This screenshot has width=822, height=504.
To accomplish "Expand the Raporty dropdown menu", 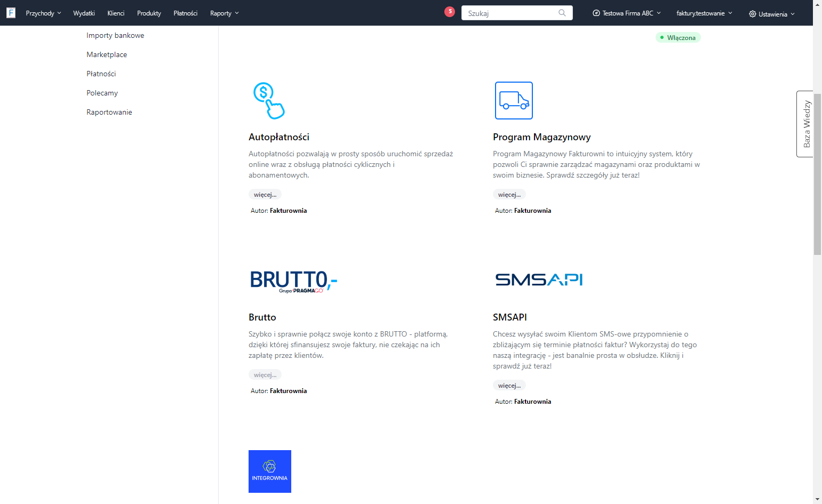I will pos(224,13).
